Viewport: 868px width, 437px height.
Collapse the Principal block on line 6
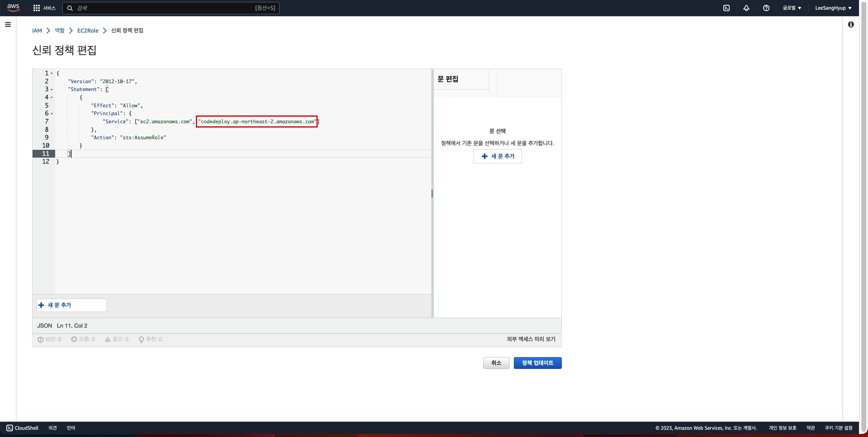(x=52, y=114)
